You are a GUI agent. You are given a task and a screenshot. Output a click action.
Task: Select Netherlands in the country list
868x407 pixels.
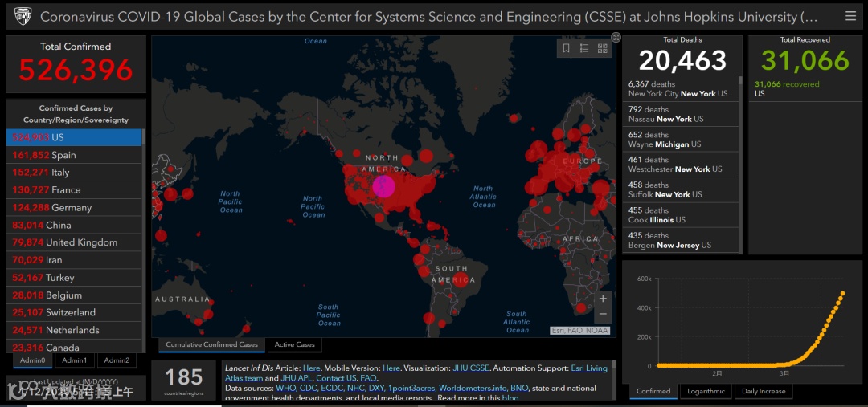[74, 330]
